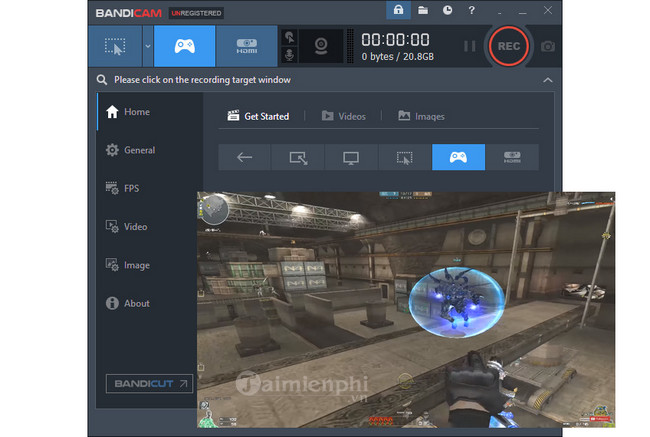The image size is (650, 437).
Task: Open help with the question mark
Action: (471, 10)
